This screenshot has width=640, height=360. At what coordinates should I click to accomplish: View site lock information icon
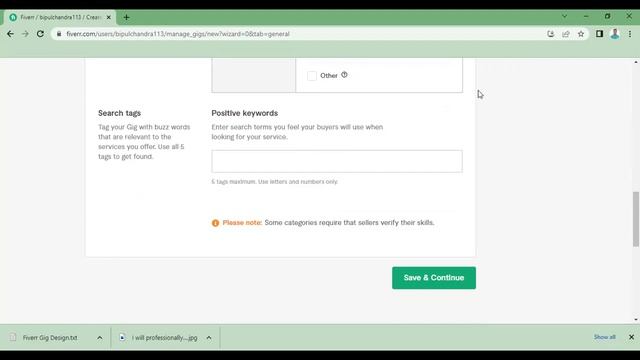59,34
